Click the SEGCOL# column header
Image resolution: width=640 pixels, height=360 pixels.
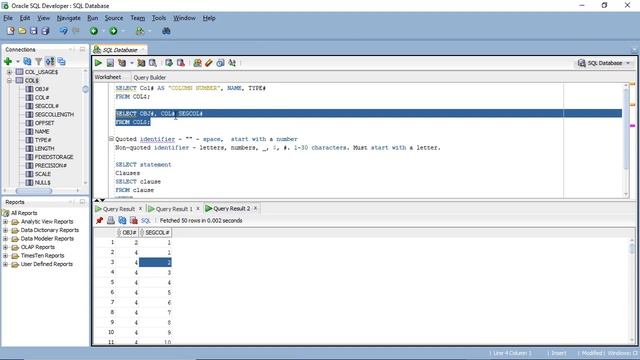click(155, 232)
